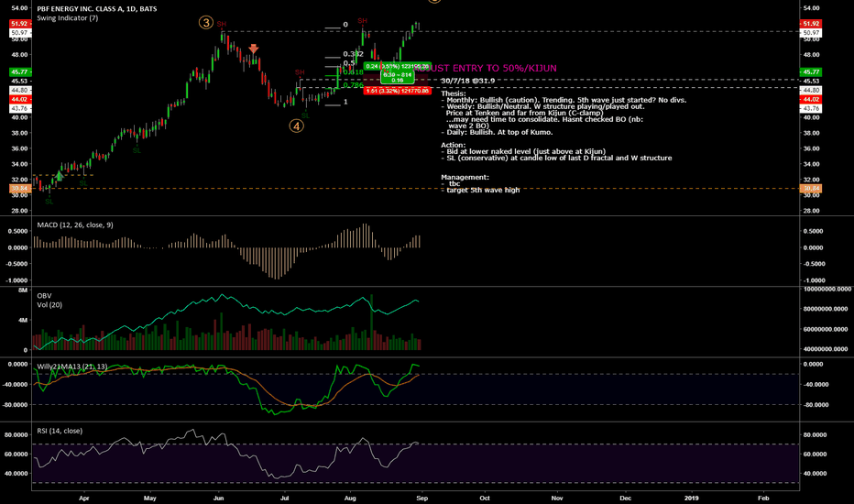Select the SH label beside the wave 3 marker
The height and width of the screenshot is (504, 854).
[221, 25]
